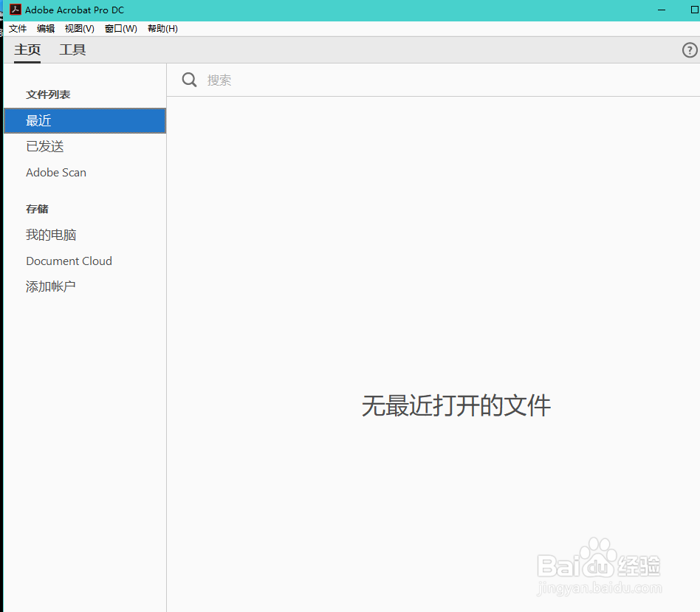Minimize the Acrobat window
The height and width of the screenshot is (612, 700).
click(662, 10)
